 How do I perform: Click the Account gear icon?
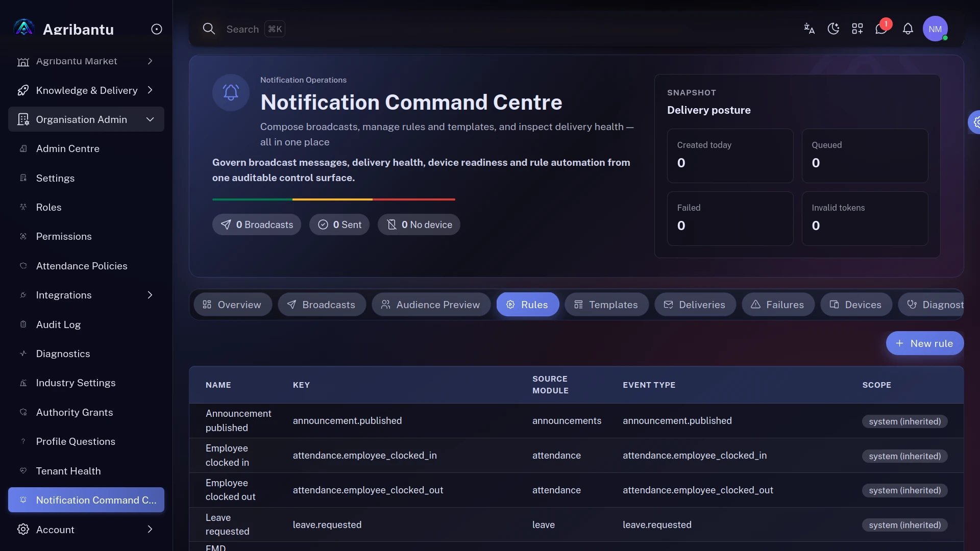[x=23, y=529]
